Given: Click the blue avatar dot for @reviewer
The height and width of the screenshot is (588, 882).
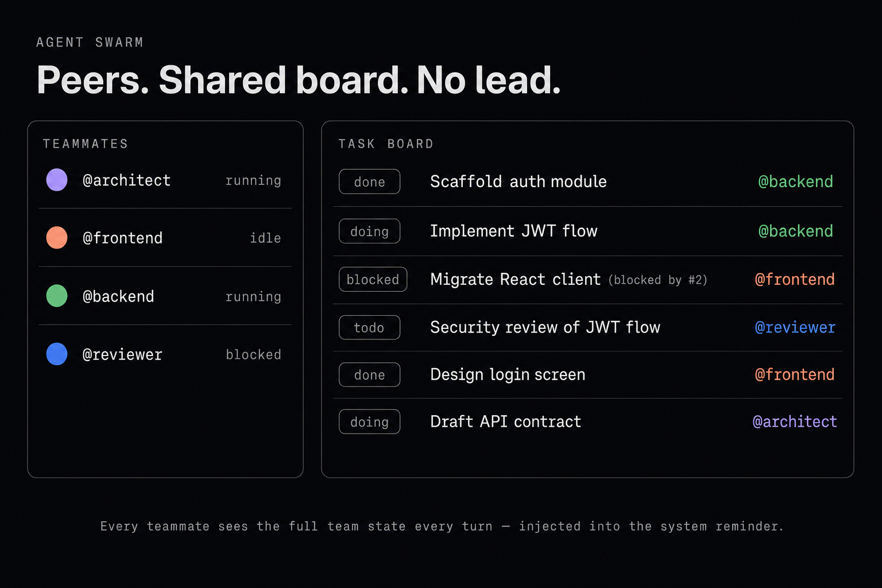Looking at the screenshot, I should click(57, 354).
